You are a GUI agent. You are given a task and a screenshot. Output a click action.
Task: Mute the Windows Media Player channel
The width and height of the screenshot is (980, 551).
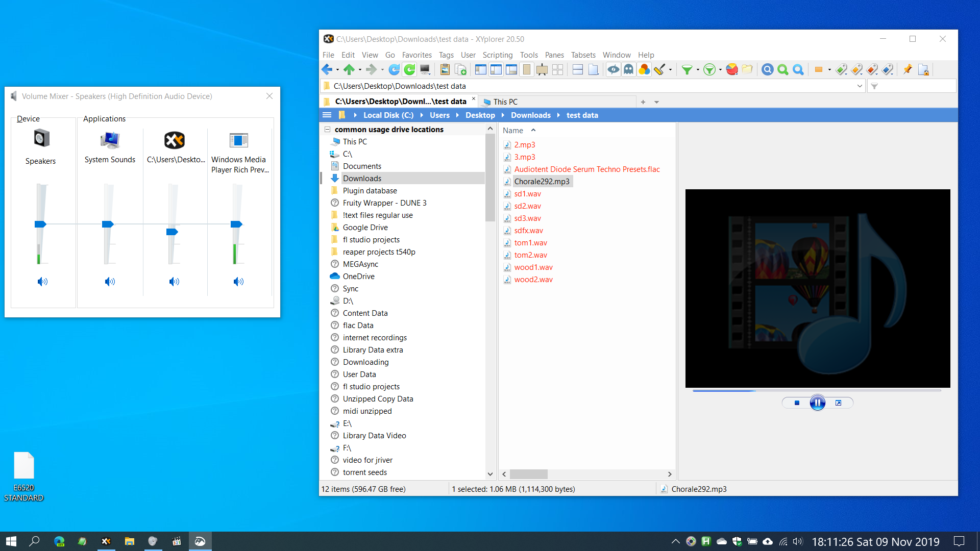238,282
